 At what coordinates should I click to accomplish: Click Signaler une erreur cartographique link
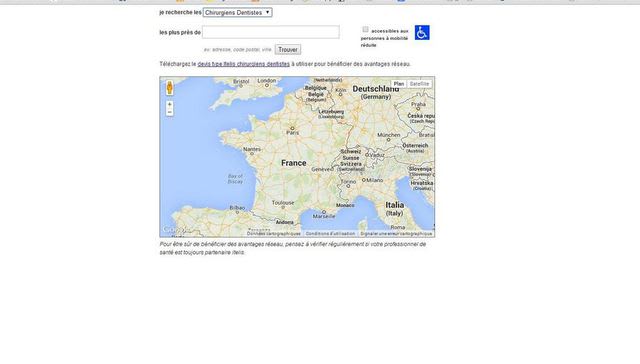click(396, 234)
